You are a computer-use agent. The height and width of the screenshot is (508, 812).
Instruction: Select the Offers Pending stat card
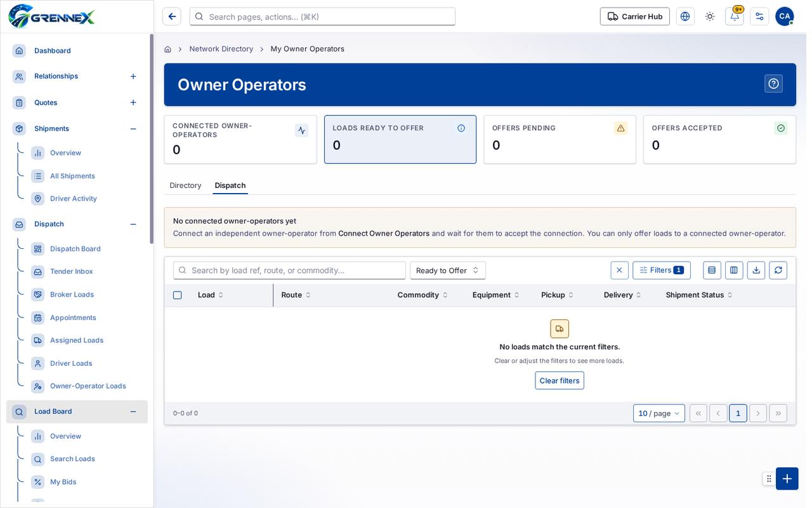(x=560, y=140)
